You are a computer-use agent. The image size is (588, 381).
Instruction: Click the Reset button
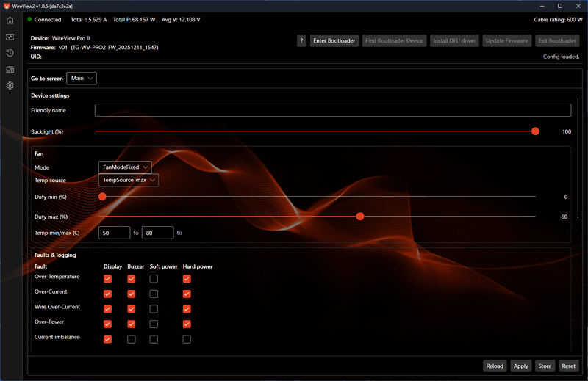[x=568, y=366]
